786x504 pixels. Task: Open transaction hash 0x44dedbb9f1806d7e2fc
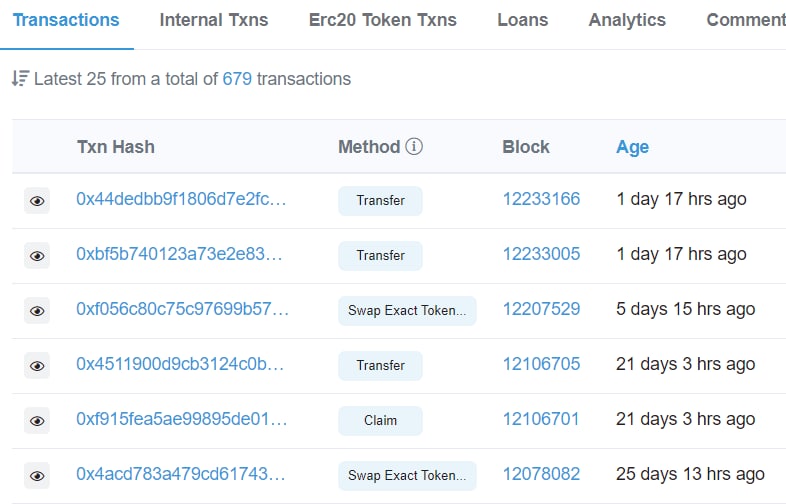point(181,199)
